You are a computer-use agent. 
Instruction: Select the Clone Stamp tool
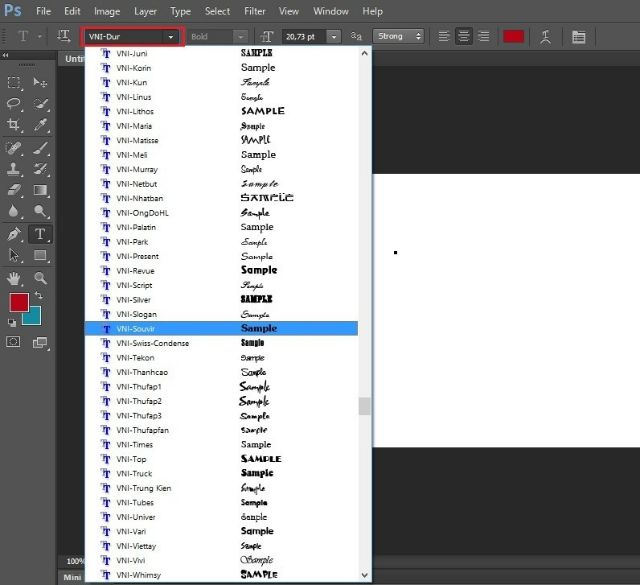coord(14,169)
